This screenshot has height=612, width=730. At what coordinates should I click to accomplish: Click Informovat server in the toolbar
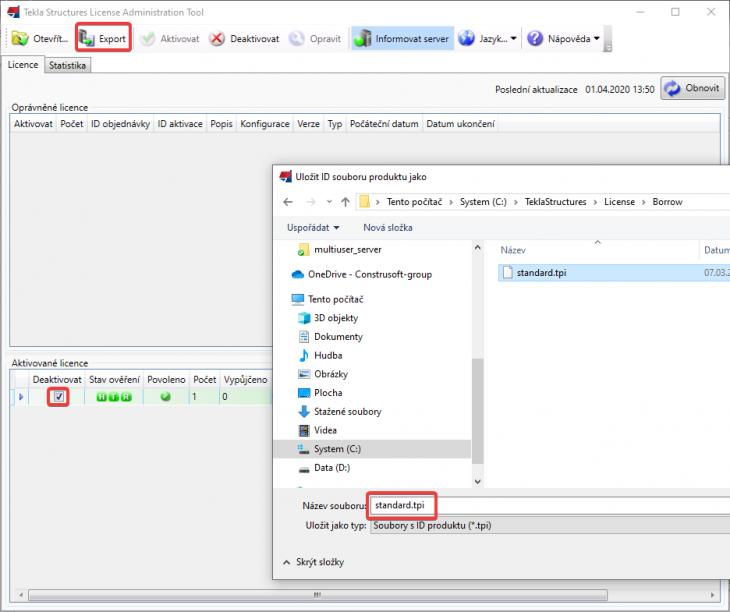pos(402,39)
